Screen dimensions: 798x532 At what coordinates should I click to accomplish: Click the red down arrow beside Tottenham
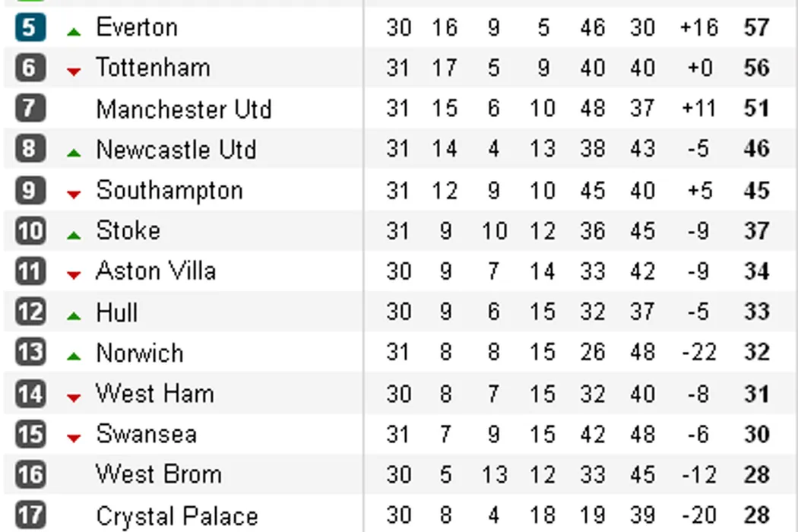(x=74, y=71)
